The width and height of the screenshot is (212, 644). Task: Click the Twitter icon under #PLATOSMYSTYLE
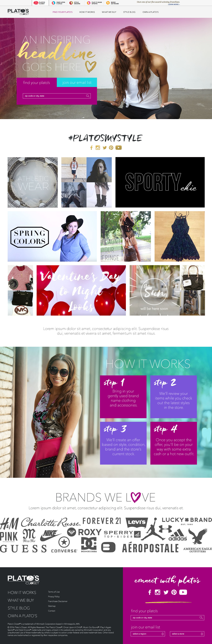[x=105, y=148]
